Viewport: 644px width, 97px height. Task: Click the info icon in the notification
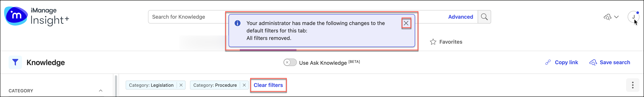tap(237, 23)
